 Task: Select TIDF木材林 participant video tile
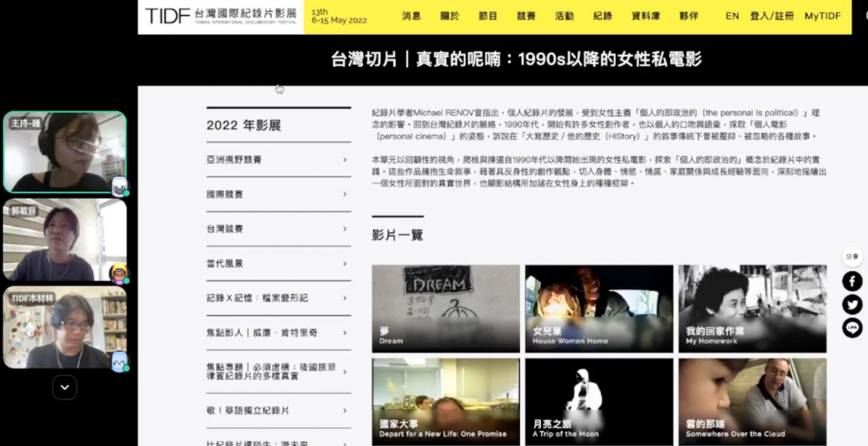point(65,327)
